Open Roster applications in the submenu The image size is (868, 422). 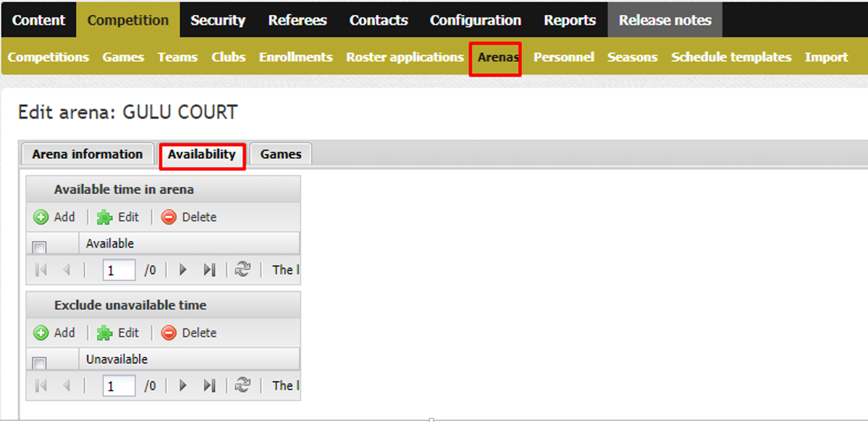coord(405,57)
